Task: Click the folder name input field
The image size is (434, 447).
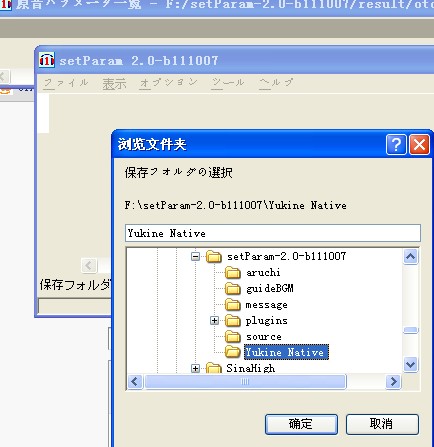Action: click(273, 233)
